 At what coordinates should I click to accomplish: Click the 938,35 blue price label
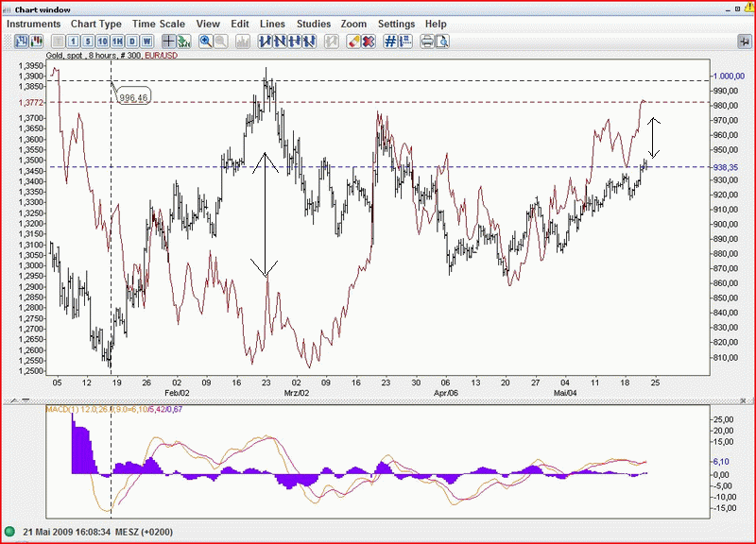point(726,167)
